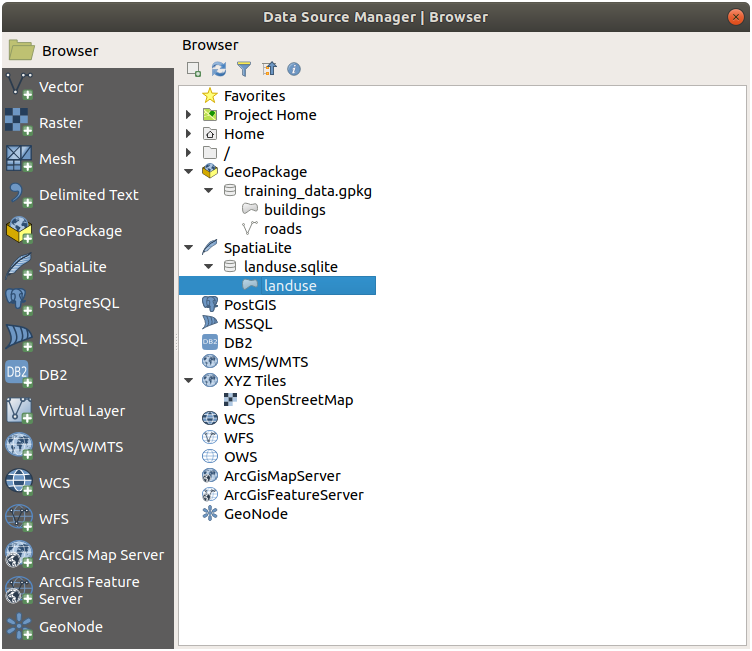The height and width of the screenshot is (651, 752).
Task: Click the PostGIS elephant icon in tree
Action: click(x=210, y=305)
